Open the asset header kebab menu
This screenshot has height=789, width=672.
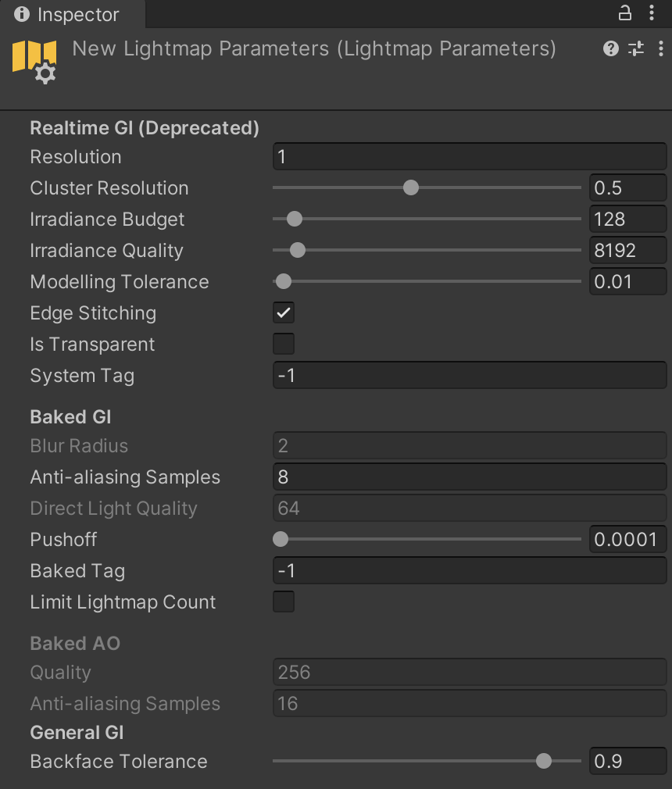click(x=659, y=49)
